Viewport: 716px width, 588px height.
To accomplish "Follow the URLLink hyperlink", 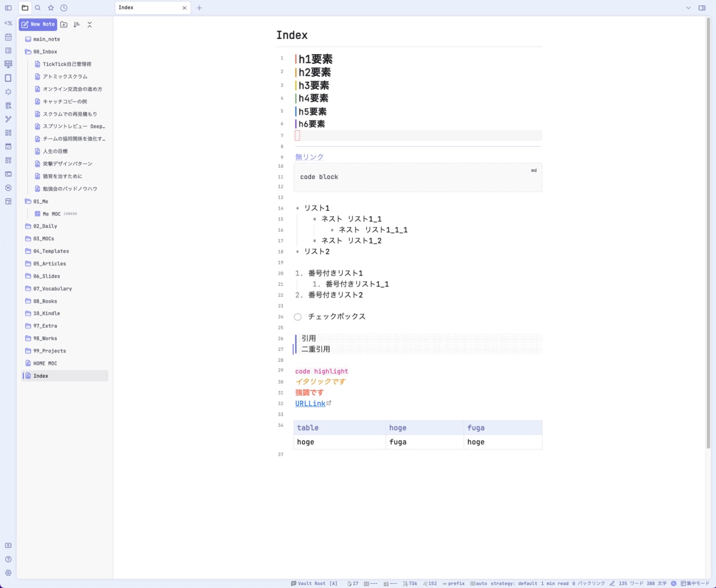I will 310,404.
